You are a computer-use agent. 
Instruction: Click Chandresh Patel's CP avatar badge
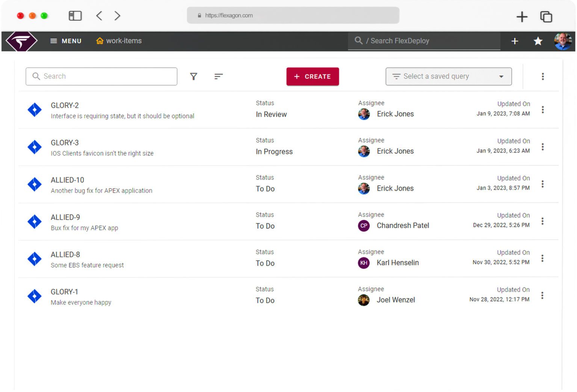point(364,226)
